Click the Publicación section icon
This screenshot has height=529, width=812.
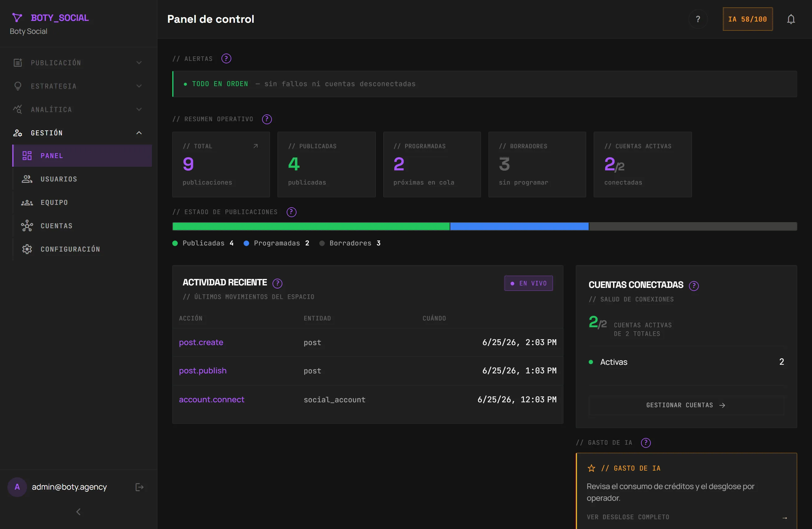[18, 63]
